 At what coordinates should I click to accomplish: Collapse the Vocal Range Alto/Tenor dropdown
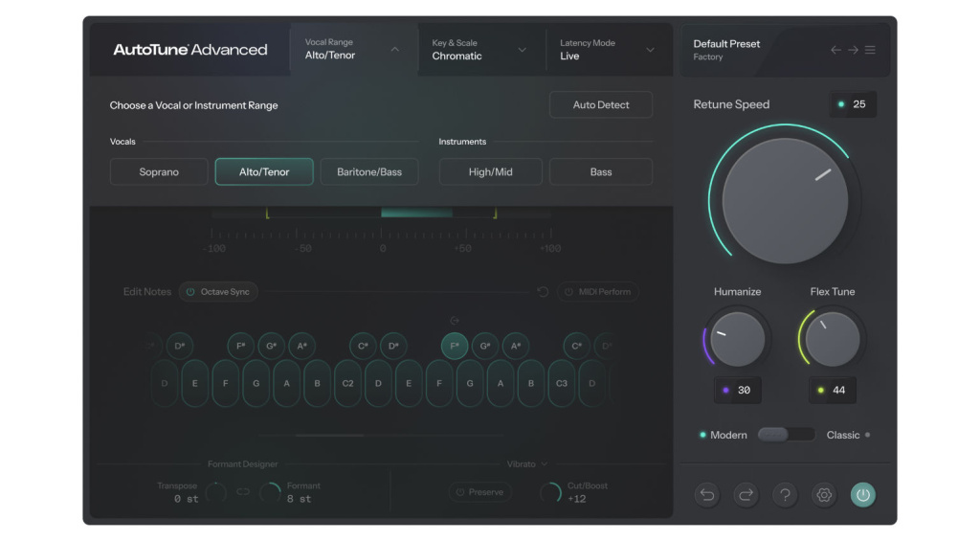pos(354,50)
